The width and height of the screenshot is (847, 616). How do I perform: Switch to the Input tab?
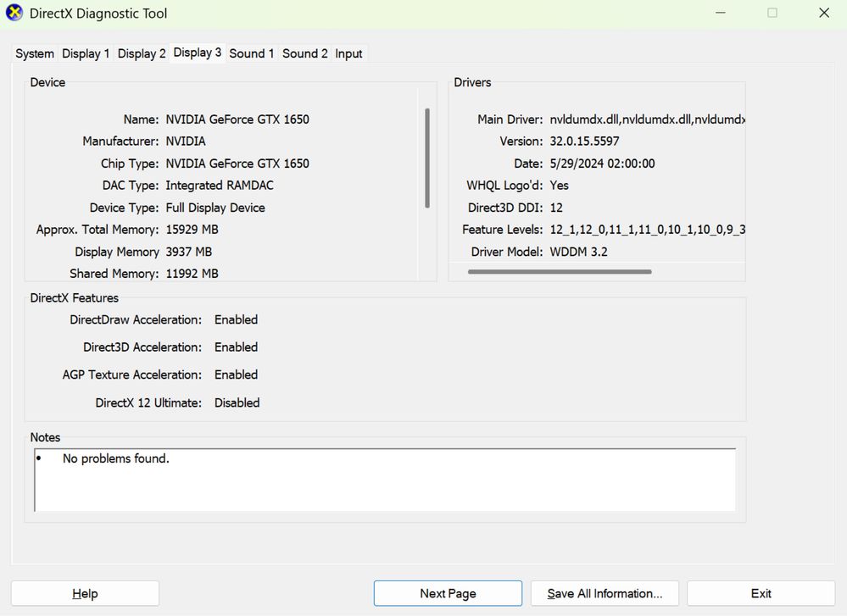(348, 53)
